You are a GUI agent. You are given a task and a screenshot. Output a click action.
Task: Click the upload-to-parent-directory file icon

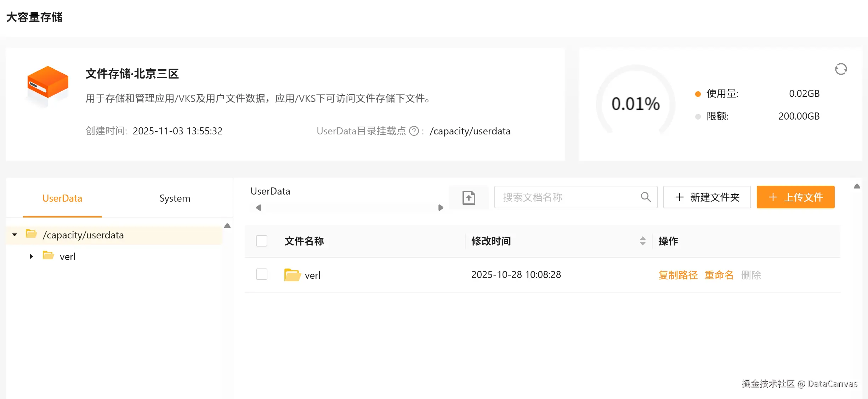tap(469, 197)
